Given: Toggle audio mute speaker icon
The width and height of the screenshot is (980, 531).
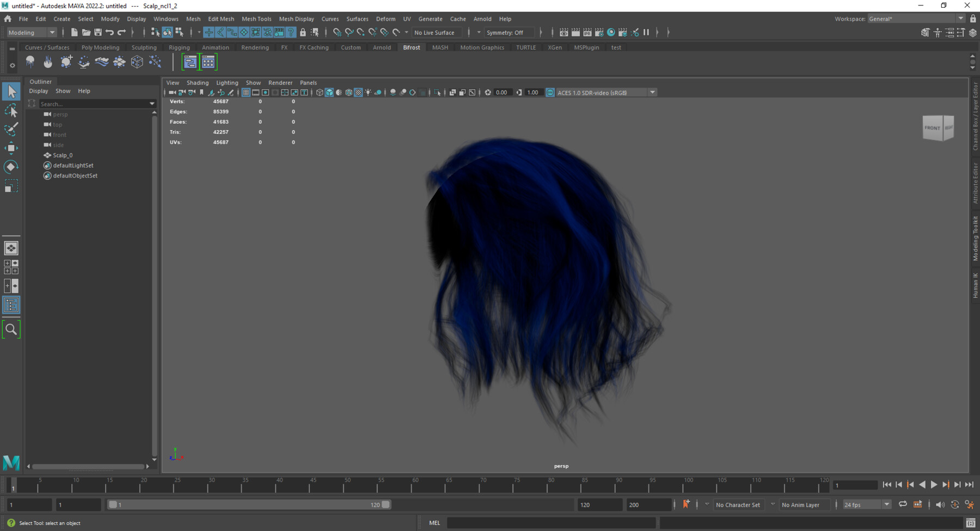Looking at the screenshot, I should click(940, 504).
